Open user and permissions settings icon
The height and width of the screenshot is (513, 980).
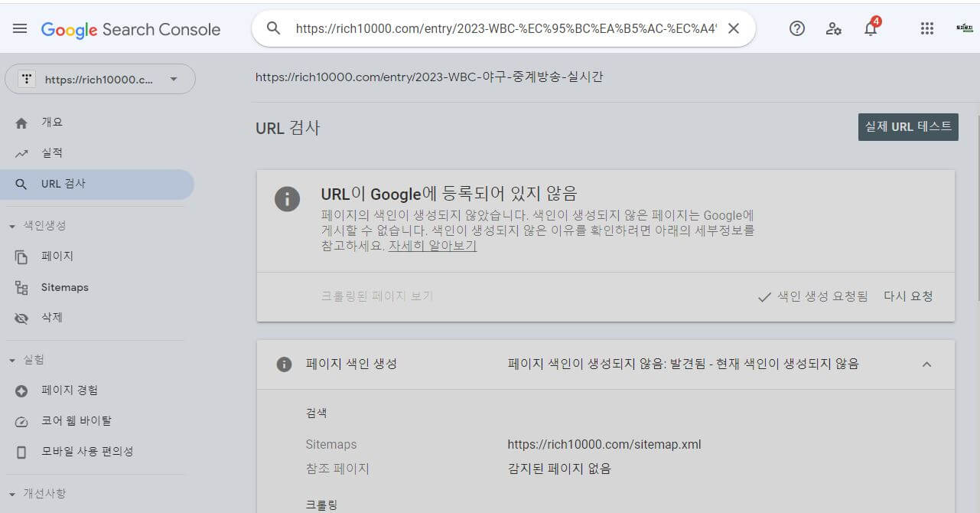pos(834,28)
